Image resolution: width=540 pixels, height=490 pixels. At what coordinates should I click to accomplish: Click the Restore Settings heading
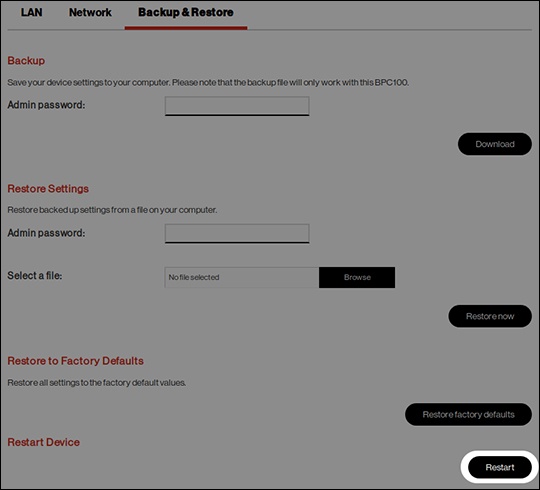click(48, 189)
